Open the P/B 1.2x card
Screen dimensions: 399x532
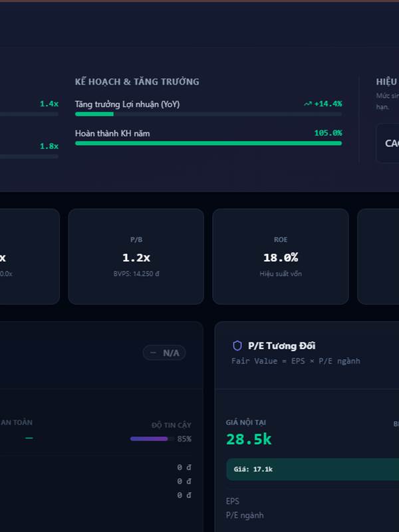tap(136, 257)
